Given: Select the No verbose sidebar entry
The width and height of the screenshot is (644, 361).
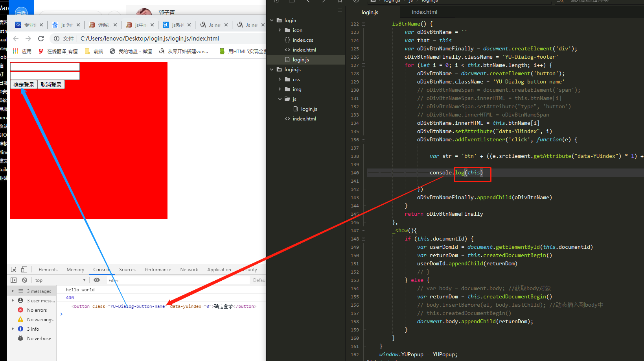Looking at the screenshot, I should pyautogui.click(x=35, y=339).
